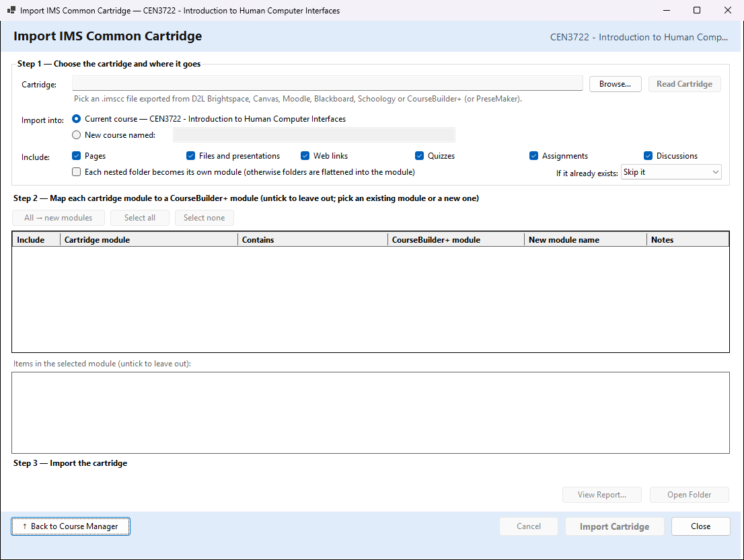The image size is (744, 560).
Task: Click the Browse... button
Action: 615,84
